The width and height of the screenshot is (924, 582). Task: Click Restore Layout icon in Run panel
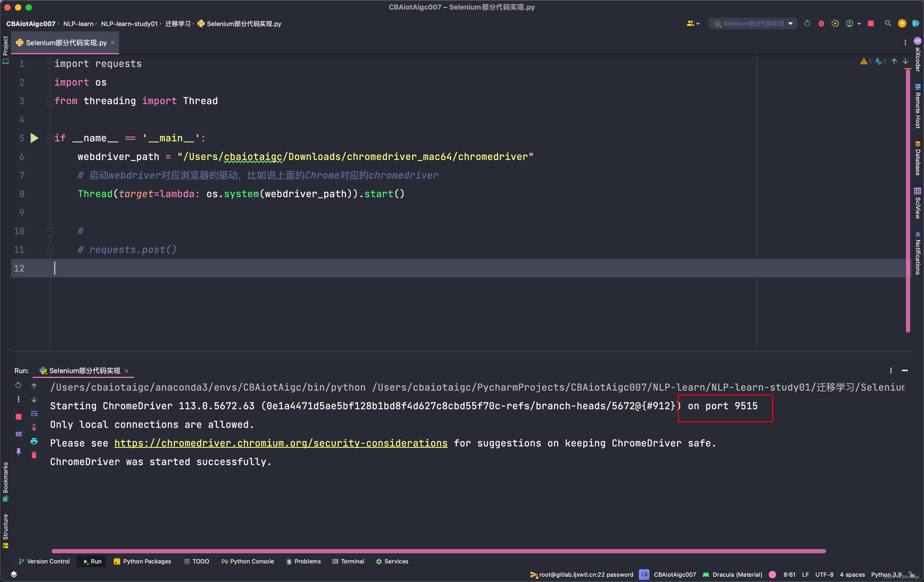point(18,434)
